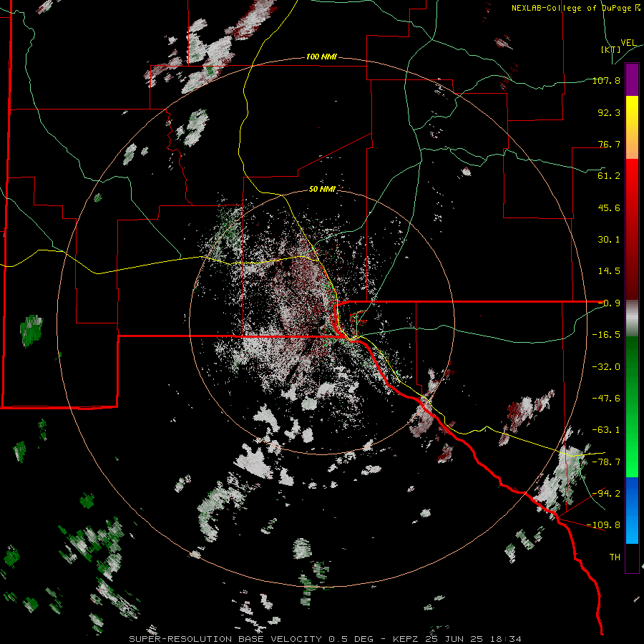
Task: Click the 61.2 velocity scale value
Action: (x=609, y=176)
